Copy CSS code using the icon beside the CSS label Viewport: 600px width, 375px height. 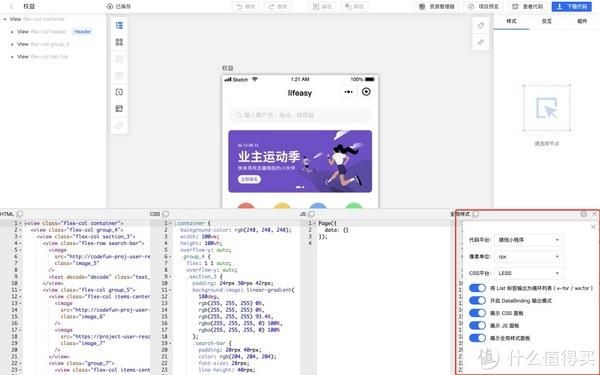tap(165, 214)
